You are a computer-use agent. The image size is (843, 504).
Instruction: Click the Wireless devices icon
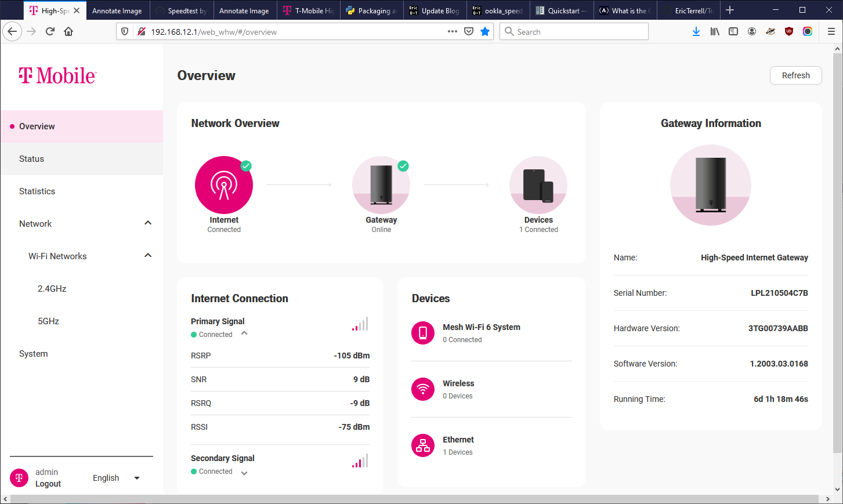point(423,389)
